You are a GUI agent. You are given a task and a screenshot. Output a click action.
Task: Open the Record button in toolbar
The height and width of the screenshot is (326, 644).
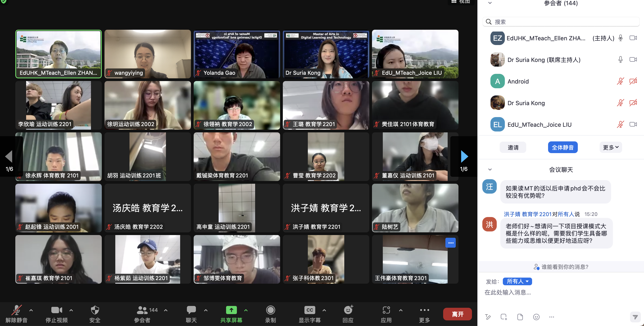click(270, 310)
